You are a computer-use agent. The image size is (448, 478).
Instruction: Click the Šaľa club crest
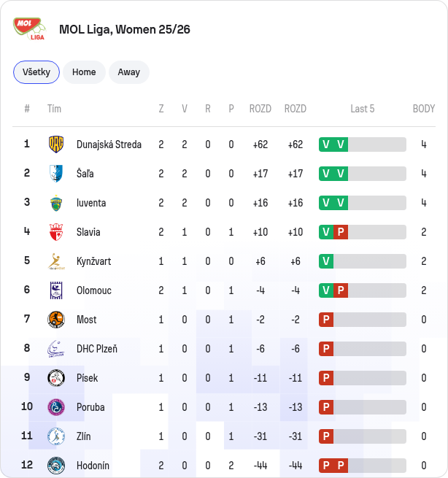[x=56, y=174]
